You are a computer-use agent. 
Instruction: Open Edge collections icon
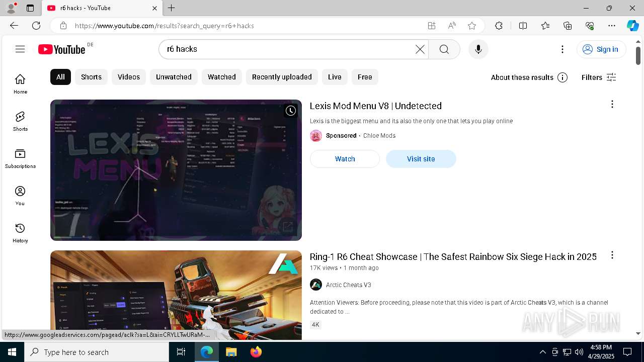point(568,26)
